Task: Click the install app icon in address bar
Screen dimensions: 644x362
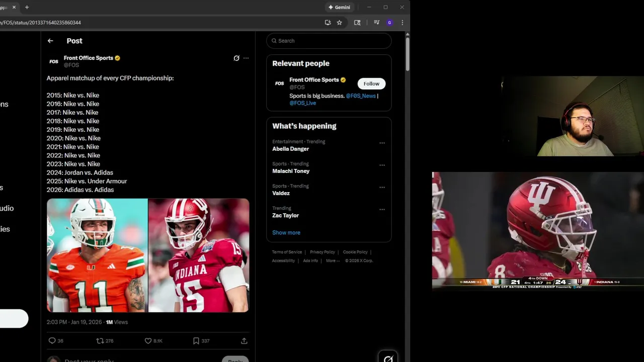Action: click(328, 23)
